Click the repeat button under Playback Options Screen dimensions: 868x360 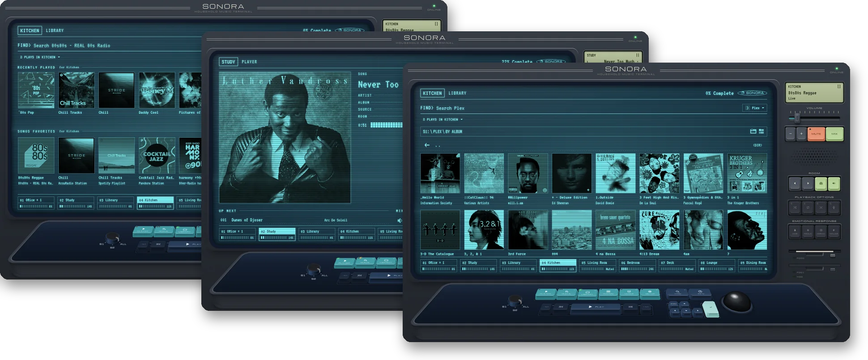(x=808, y=208)
